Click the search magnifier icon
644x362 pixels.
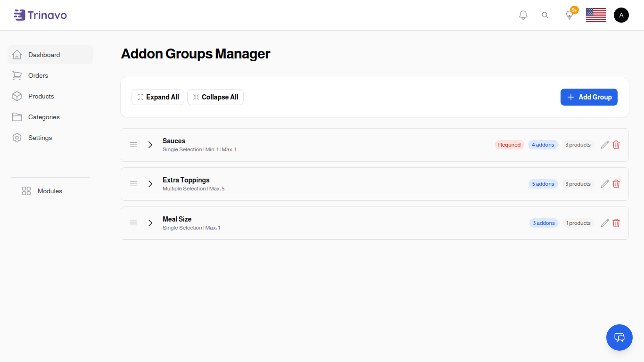pos(545,15)
